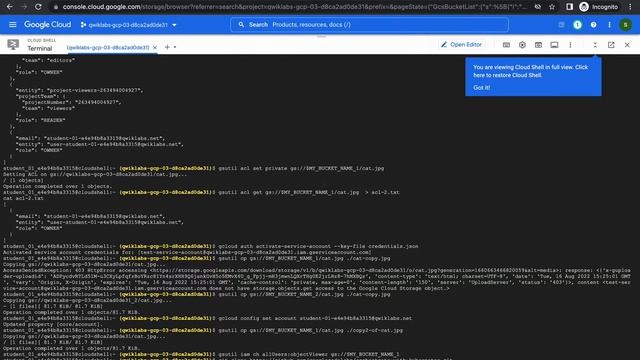Click the 'gcloud auth activate-service-account' command line
The height and width of the screenshot is (360, 640).
(211, 246)
